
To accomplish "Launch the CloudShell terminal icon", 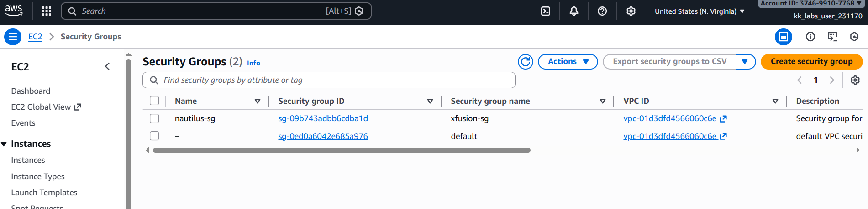I will point(546,11).
